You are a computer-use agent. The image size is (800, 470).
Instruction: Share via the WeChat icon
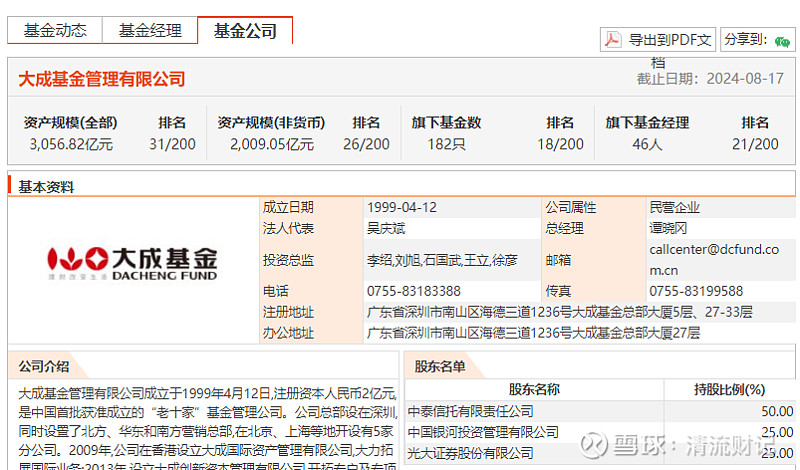click(782, 41)
